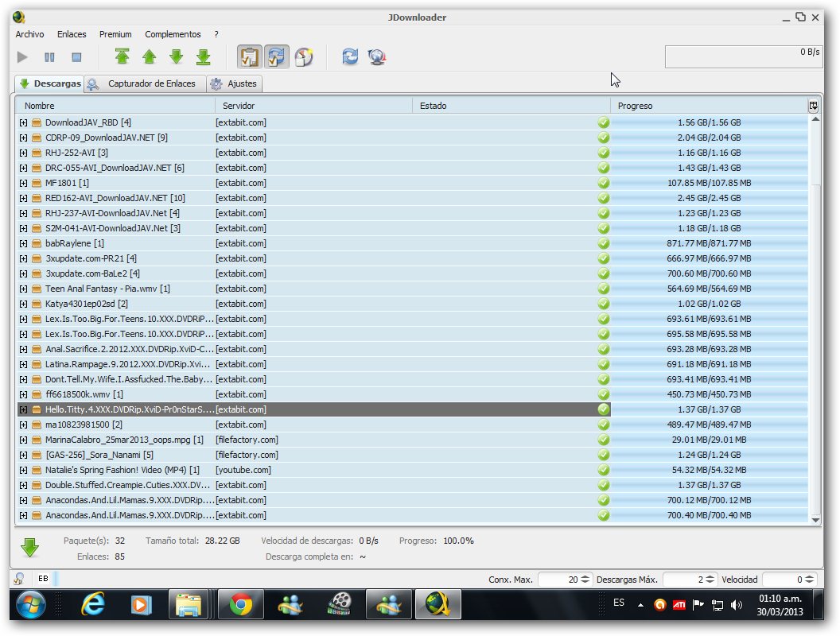Image resolution: width=840 pixels, height=636 pixels.
Task: Click the globe update icon in the toolbar
Action: (x=377, y=56)
